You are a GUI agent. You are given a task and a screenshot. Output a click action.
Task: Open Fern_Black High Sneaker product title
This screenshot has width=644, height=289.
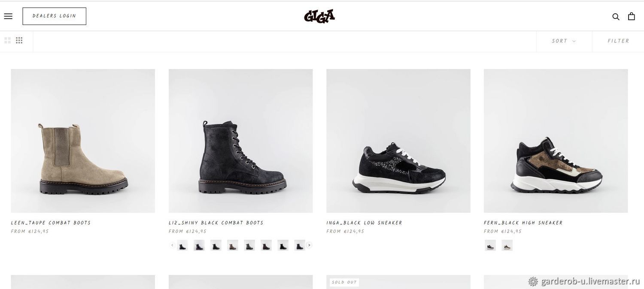pos(523,223)
